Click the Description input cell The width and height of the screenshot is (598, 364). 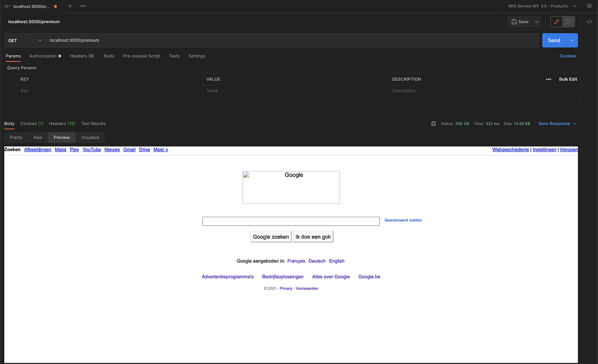[x=484, y=91]
